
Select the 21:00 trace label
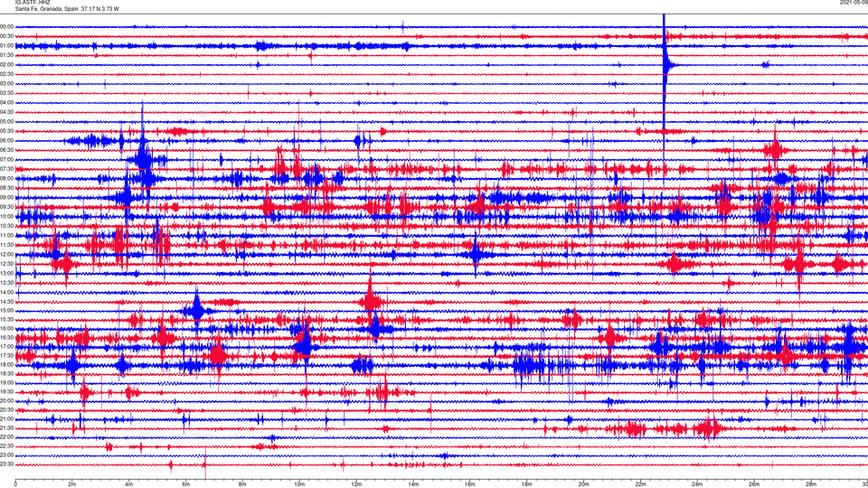point(6,418)
